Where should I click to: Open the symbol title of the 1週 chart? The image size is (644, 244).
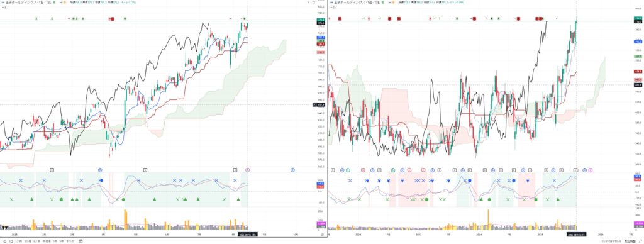358,3
